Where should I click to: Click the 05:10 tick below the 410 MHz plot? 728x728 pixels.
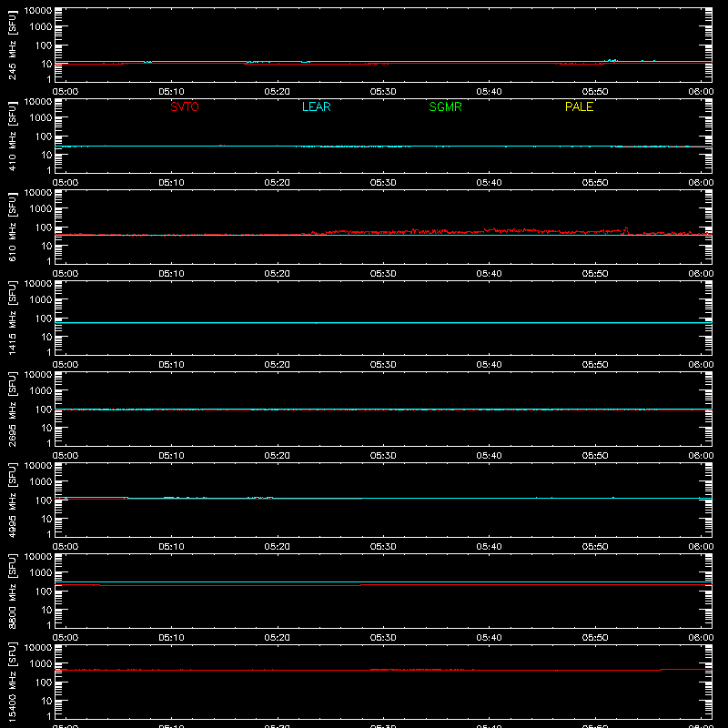pyautogui.click(x=171, y=183)
